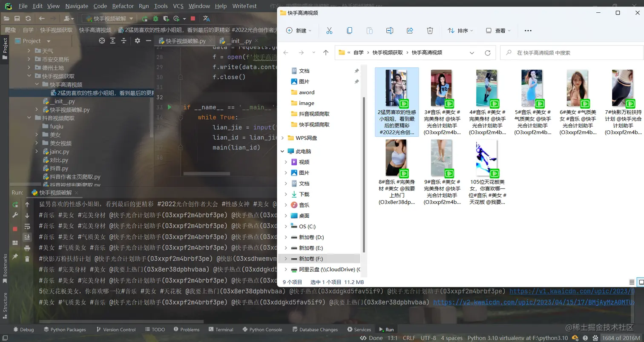Collapse all via Project panel header icon

124,41
